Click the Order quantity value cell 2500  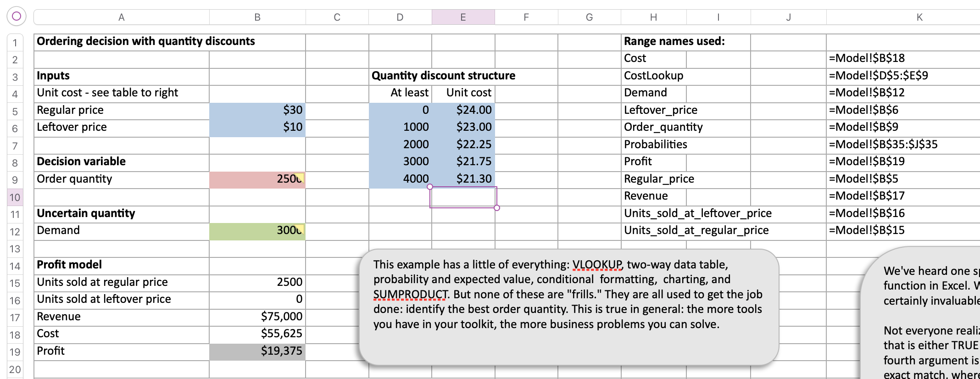pos(257,180)
